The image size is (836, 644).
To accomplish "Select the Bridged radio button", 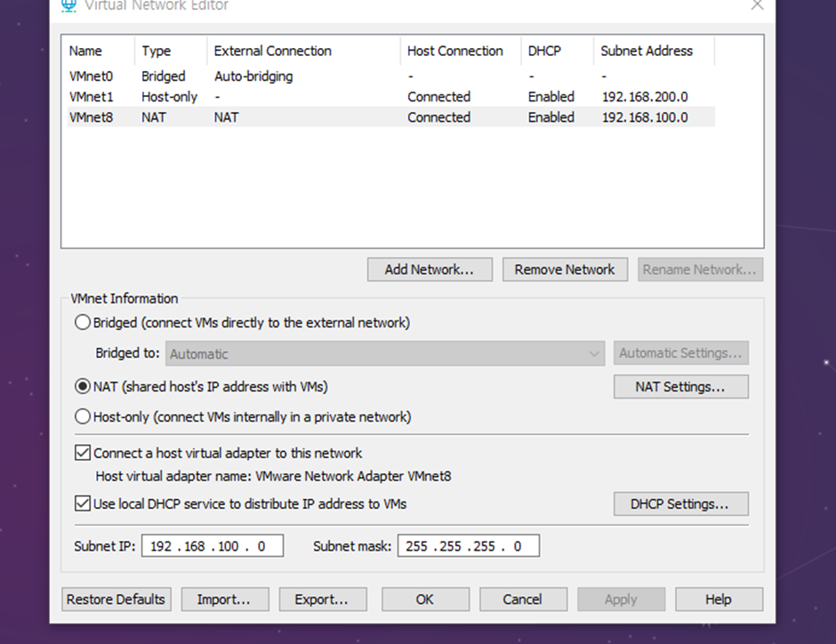I will pos(83,323).
